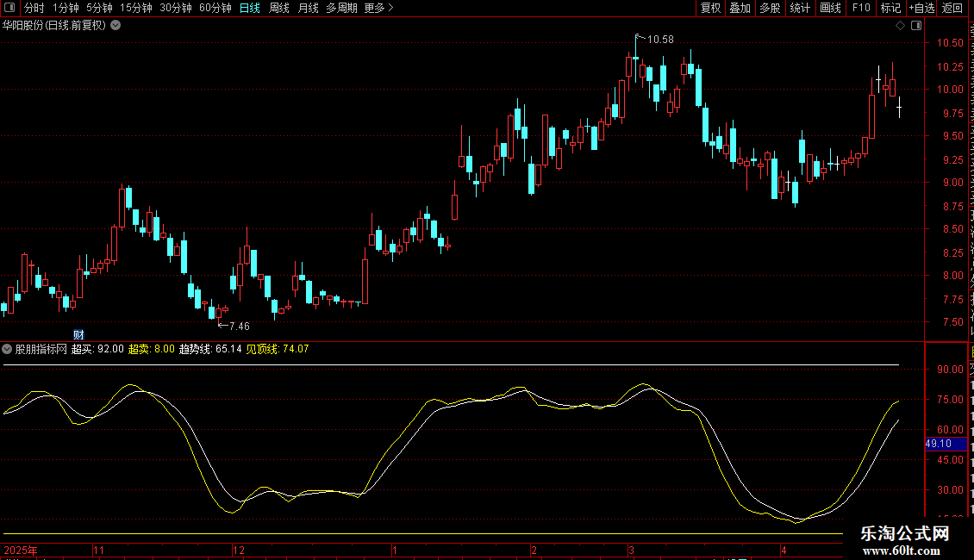
Task: Select the 60分钟 period
Action: pyautogui.click(x=215, y=8)
